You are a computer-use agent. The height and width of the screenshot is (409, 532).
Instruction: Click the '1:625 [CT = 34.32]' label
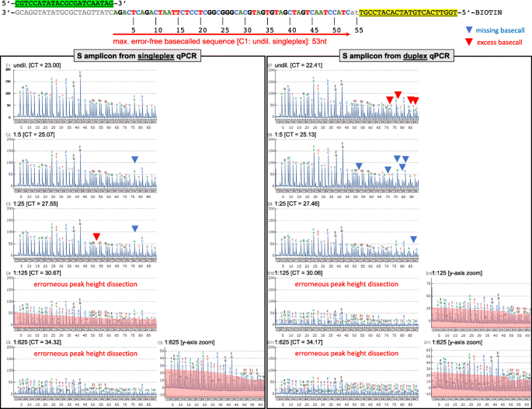tap(37, 341)
